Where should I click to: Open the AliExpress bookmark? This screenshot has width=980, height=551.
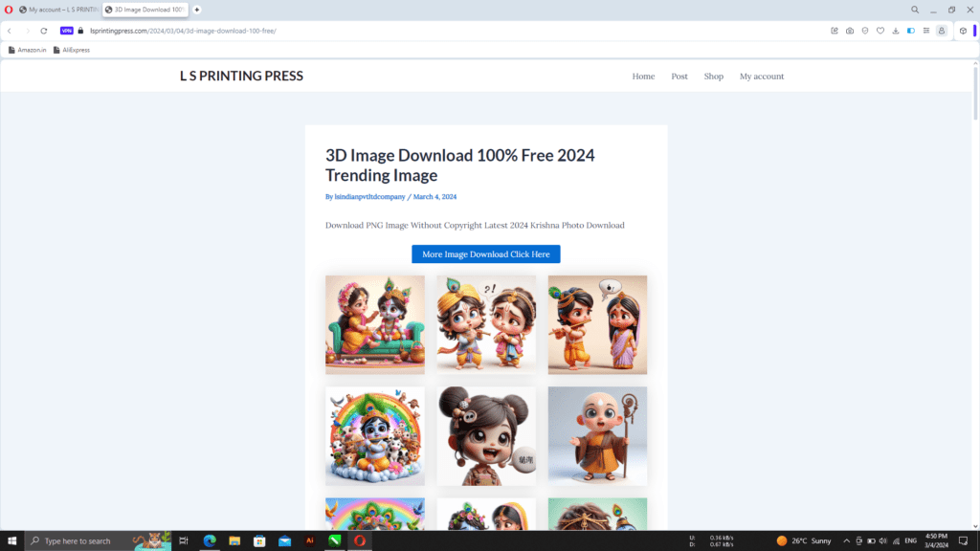coord(72,50)
